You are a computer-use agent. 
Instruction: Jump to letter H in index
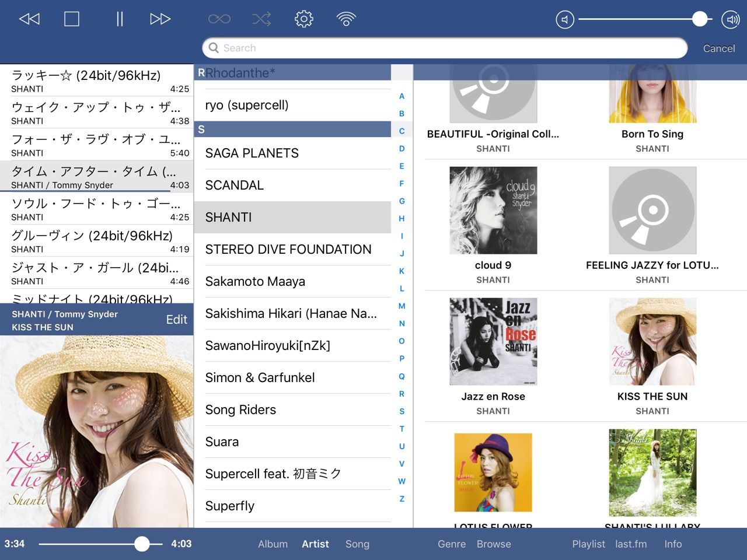[402, 219]
